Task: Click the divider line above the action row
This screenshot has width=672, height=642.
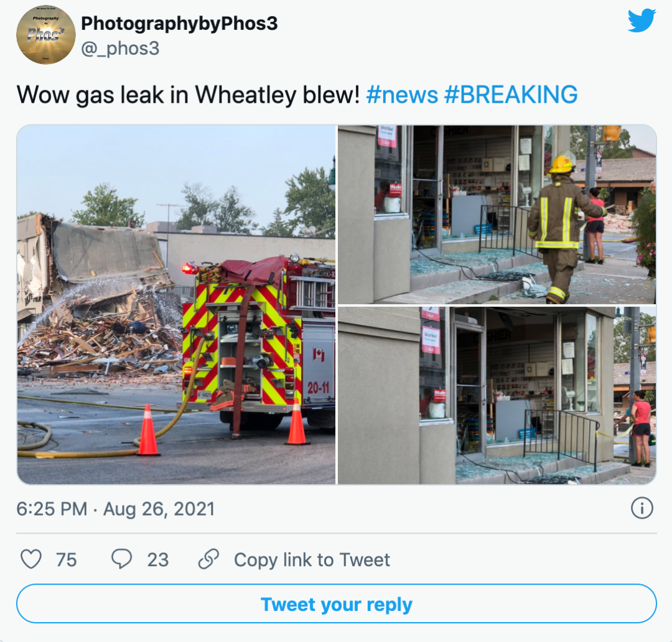Action: coord(337,534)
